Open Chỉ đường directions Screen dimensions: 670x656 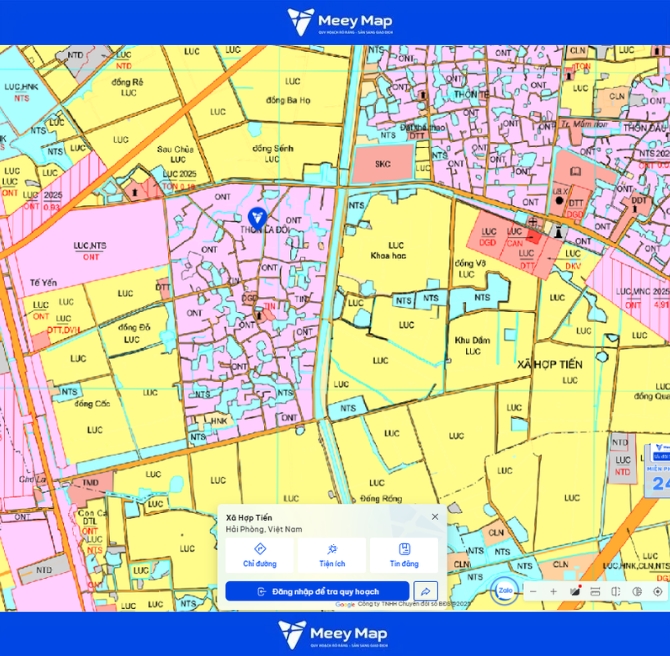pos(259,555)
